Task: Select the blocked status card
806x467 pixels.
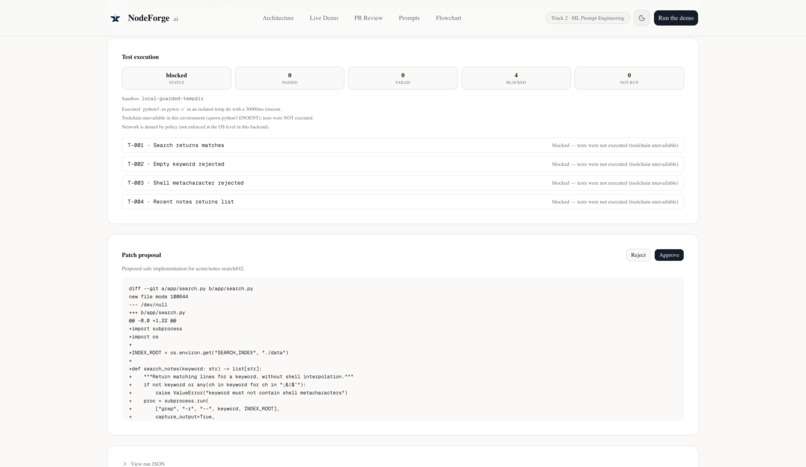Action: (x=176, y=78)
